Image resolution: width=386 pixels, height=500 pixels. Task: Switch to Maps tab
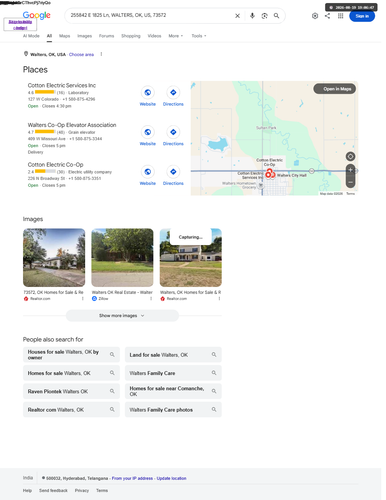[64, 36]
